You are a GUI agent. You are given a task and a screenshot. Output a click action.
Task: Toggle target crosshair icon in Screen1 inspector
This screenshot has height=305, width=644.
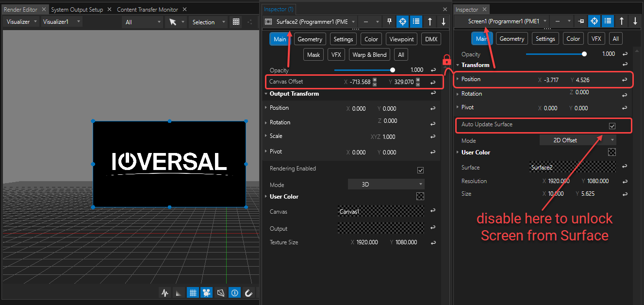tap(594, 21)
